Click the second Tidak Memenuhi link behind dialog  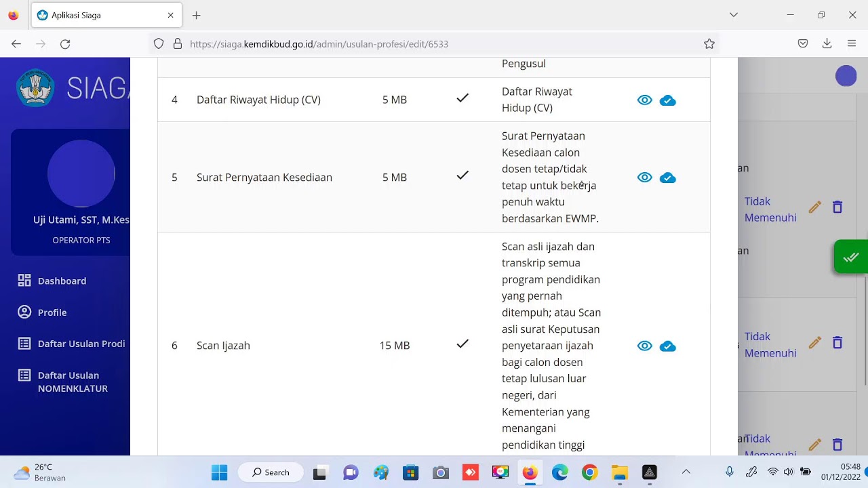point(770,344)
